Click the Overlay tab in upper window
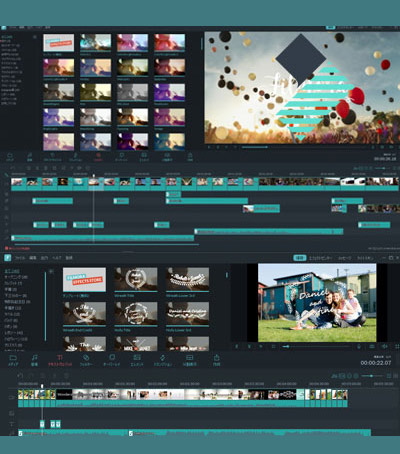Viewport: 400px width, 454px height. (x=121, y=156)
